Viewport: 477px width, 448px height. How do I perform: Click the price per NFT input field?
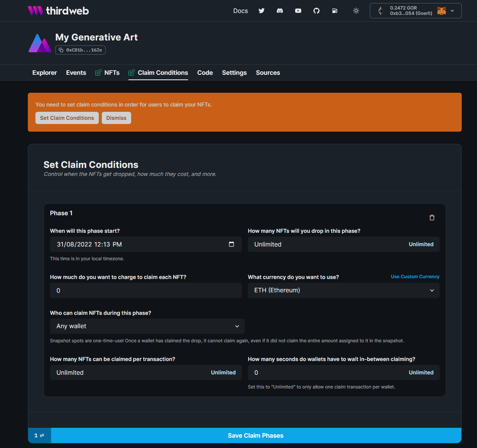coord(146,290)
